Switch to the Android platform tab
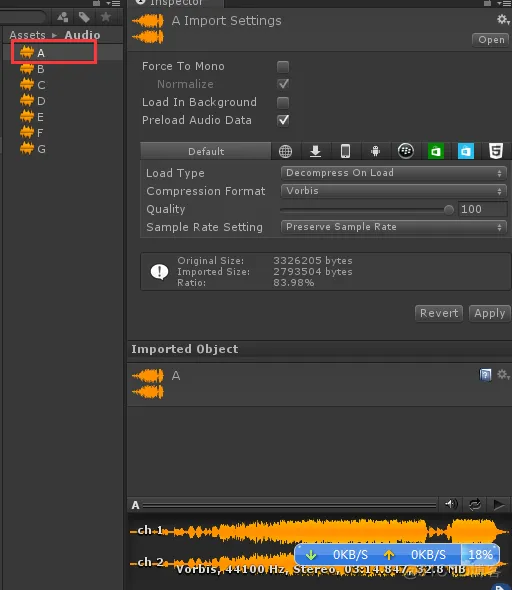 pyautogui.click(x=375, y=151)
